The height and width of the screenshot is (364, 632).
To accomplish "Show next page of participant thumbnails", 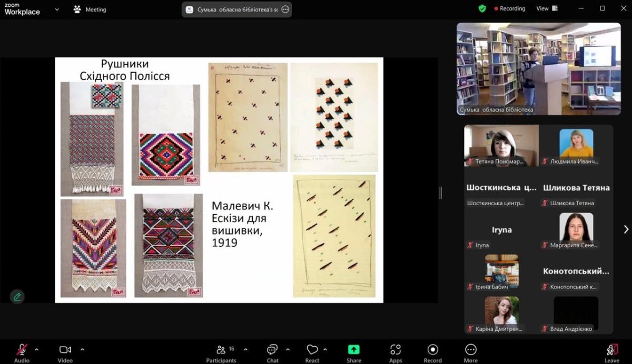I will [626, 229].
